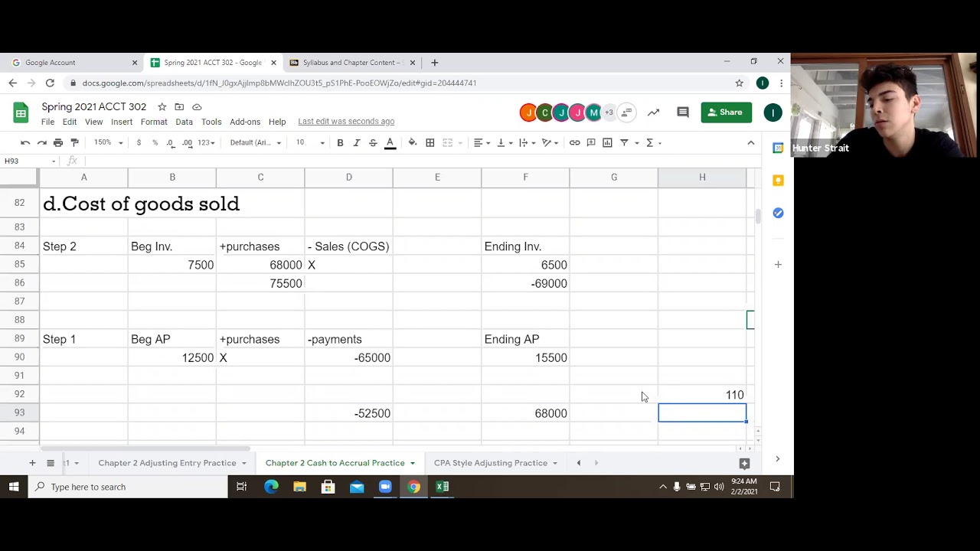Open the zoom level 150% dropdown

click(107, 142)
